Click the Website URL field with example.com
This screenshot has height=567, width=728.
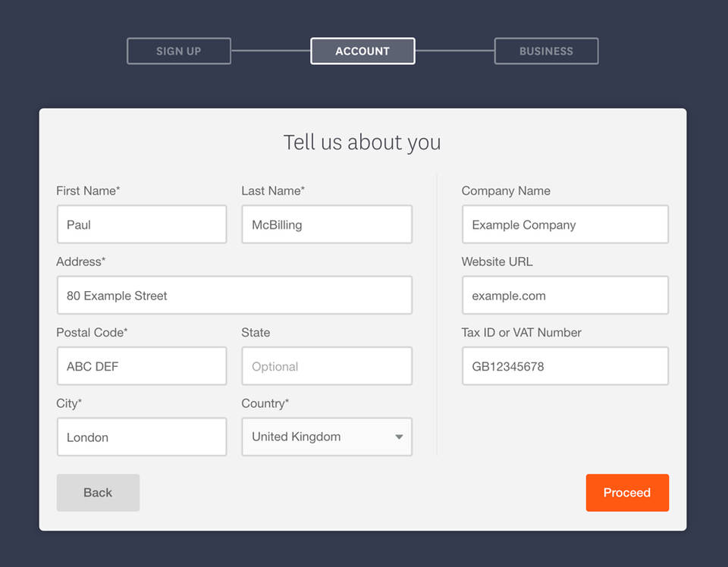565,296
